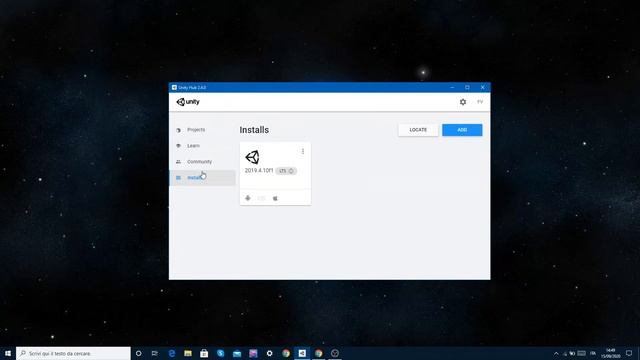Open the Learn section in sidebar
This screenshot has height=360, width=640.
click(x=193, y=146)
